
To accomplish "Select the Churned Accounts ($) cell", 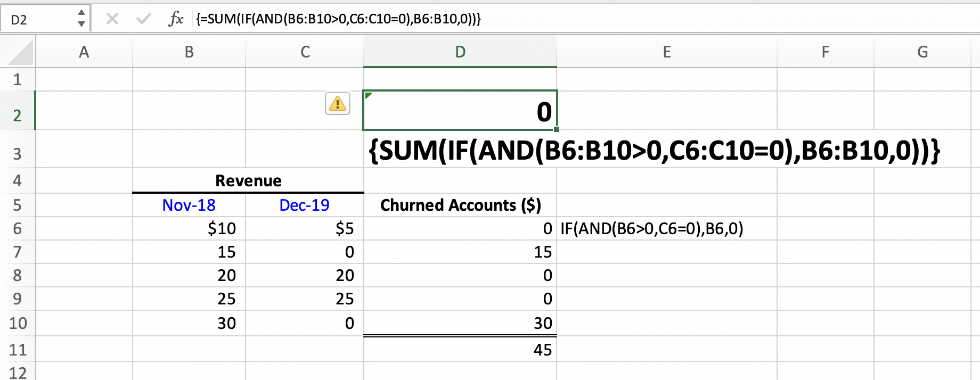I will pos(460,205).
